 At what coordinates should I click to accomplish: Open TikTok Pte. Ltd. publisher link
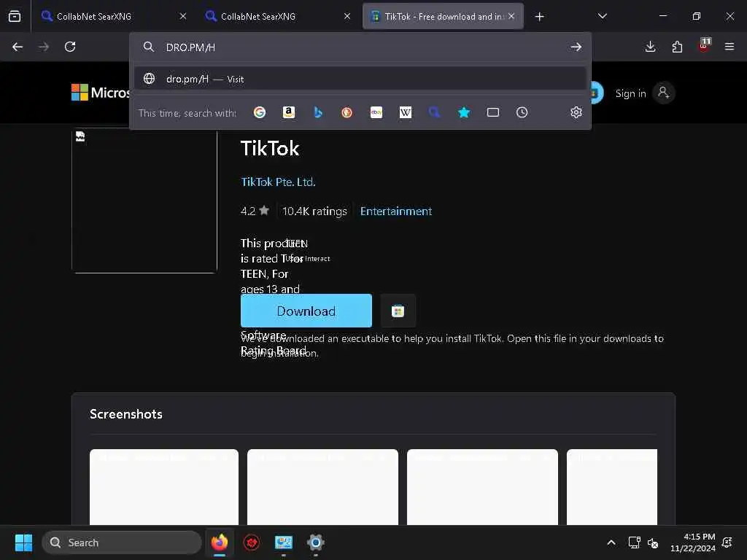click(x=278, y=182)
